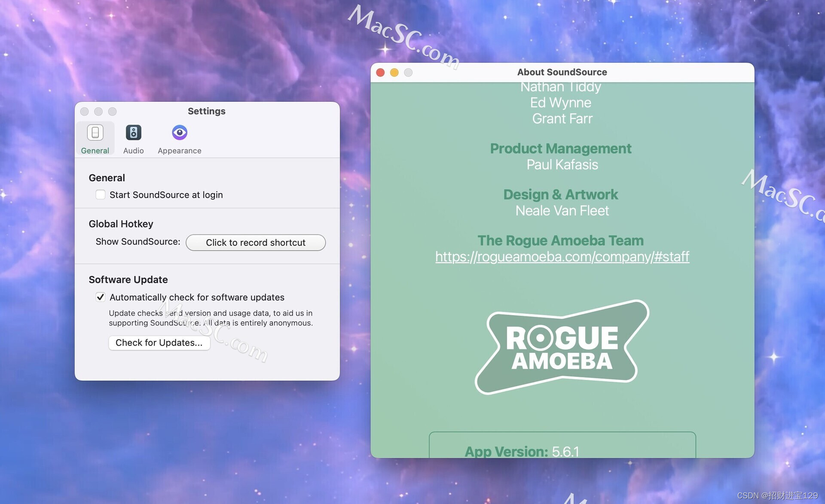825x504 pixels.
Task: Open Rogue Amoeba staff webpage link
Action: point(562,256)
